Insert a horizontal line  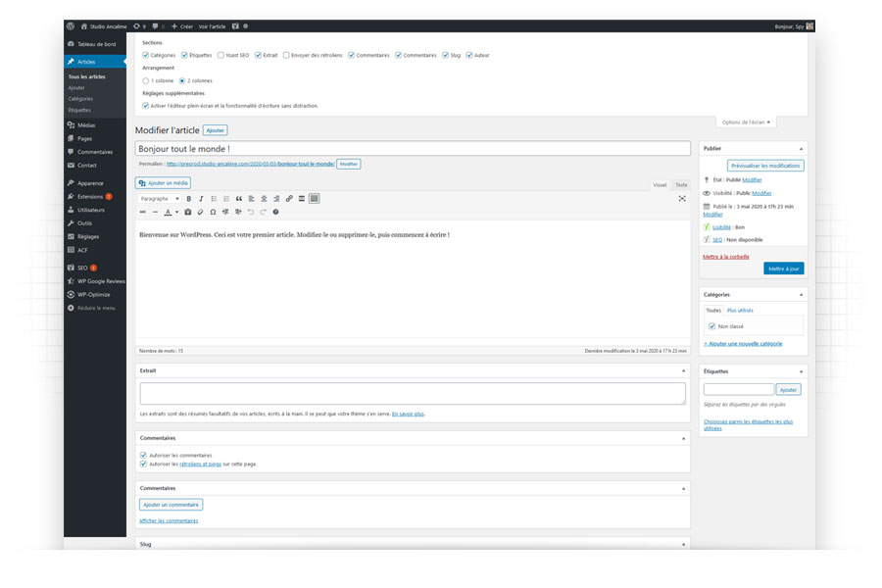(155, 212)
